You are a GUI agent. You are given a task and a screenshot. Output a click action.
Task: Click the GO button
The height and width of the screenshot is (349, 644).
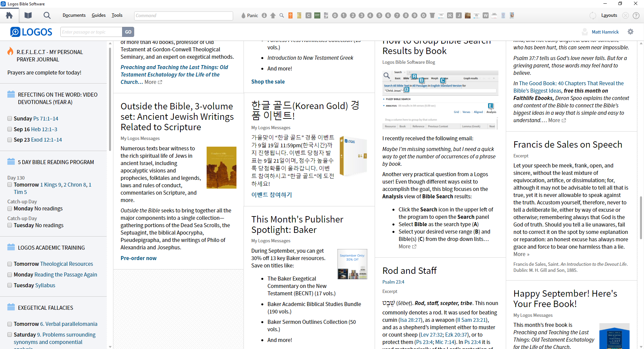click(128, 32)
